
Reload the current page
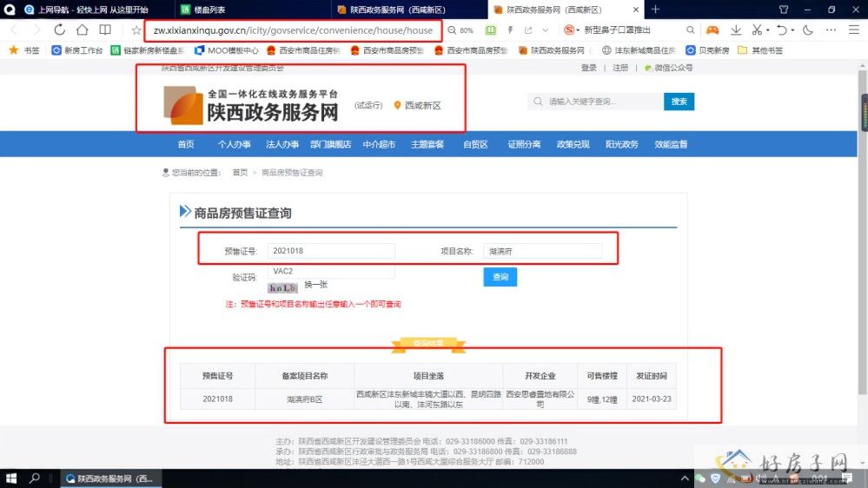pos(60,30)
